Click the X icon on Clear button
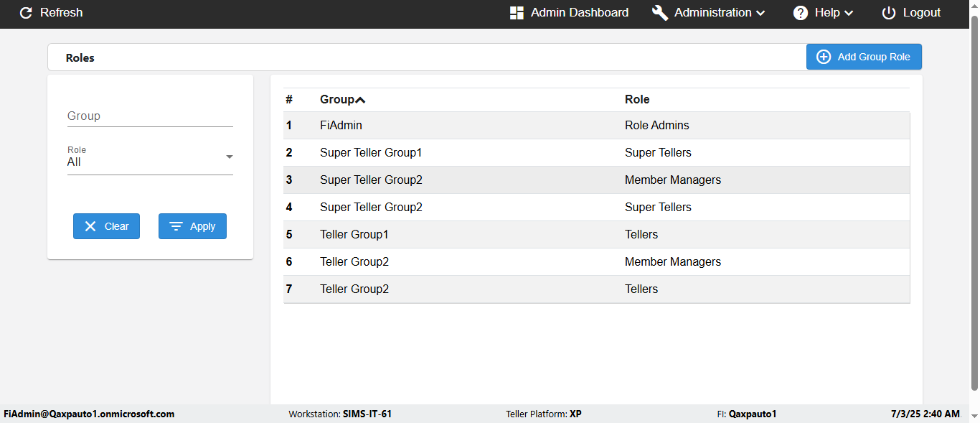The image size is (980, 423). click(x=90, y=226)
